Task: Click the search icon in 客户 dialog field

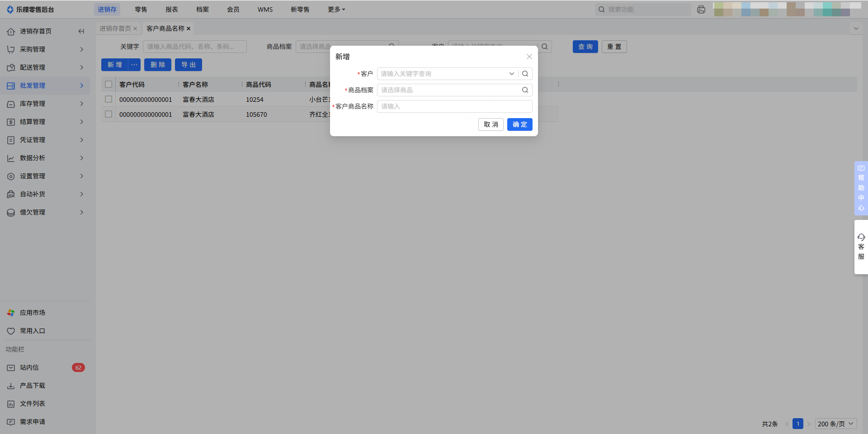Action: click(525, 74)
